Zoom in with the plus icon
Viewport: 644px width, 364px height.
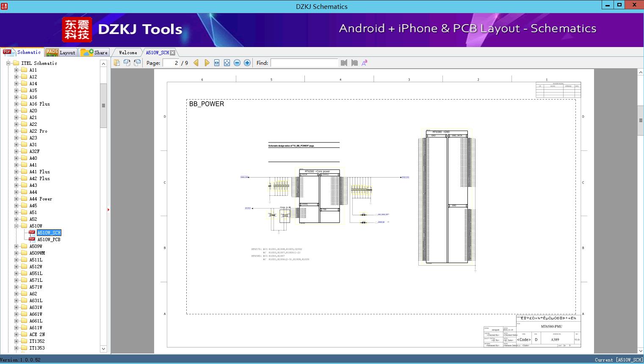tap(247, 63)
